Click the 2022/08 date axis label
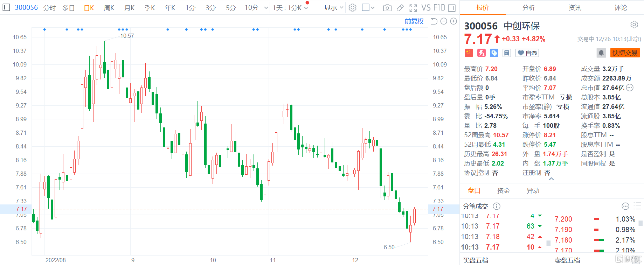Viewport: 644px width, 265px height. pyautogui.click(x=55, y=260)
